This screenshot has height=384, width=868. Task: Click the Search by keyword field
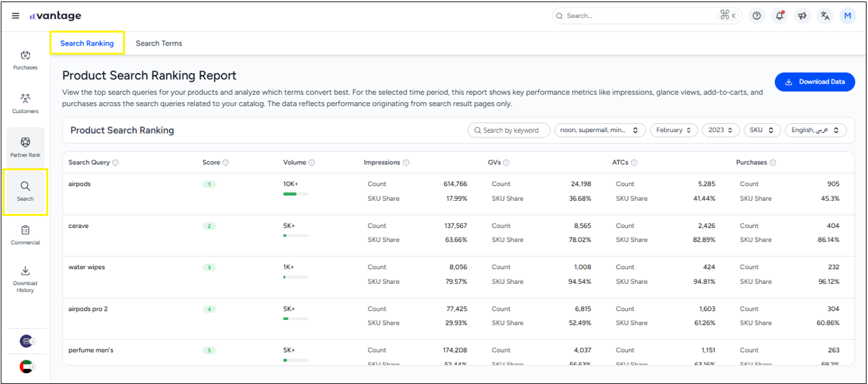pyautogui.click(x=510, y=130)
